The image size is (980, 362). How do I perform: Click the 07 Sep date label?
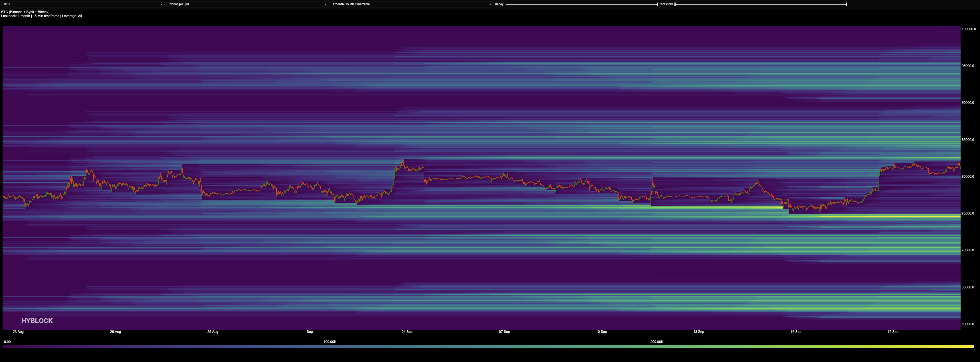coord(504,331)
